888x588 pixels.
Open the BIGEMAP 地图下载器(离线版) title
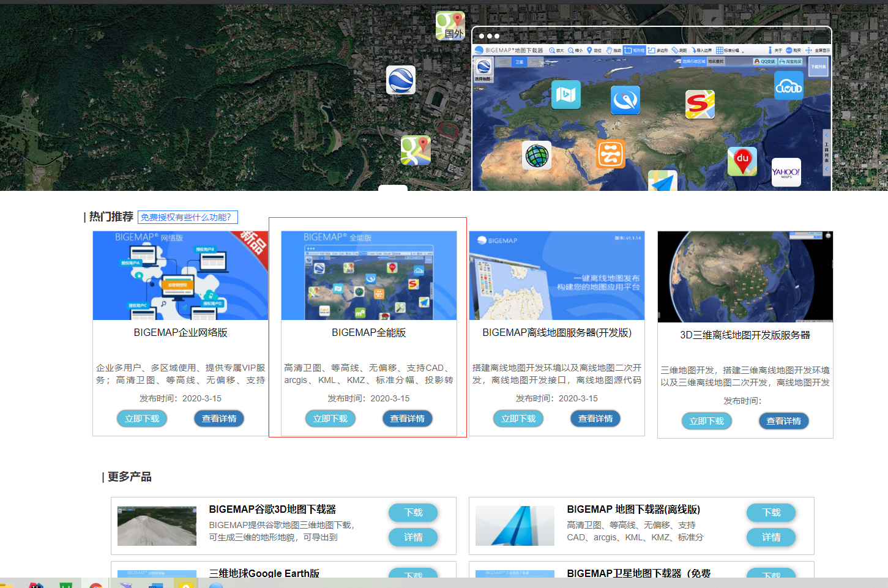coord(633,509)
